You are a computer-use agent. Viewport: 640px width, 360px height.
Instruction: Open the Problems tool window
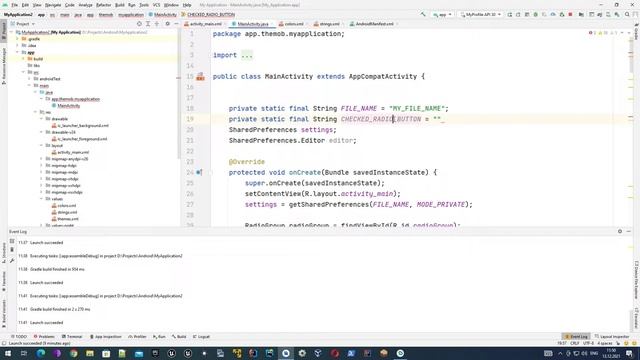44,337
